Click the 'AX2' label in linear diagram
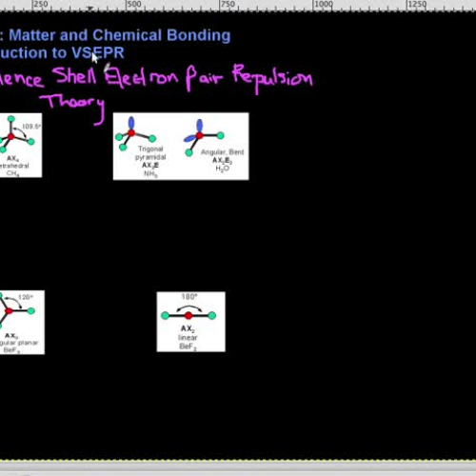The width and height of the screenshot is (476, 476). pyautogui.click(x=188, y=328)
